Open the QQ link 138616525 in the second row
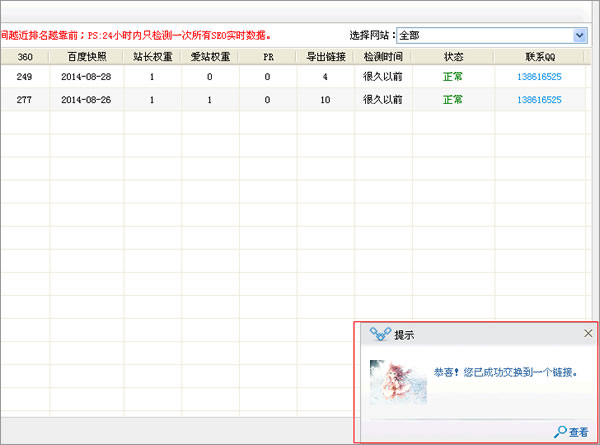This screenshot has width=600, height=445. point(538,100)
